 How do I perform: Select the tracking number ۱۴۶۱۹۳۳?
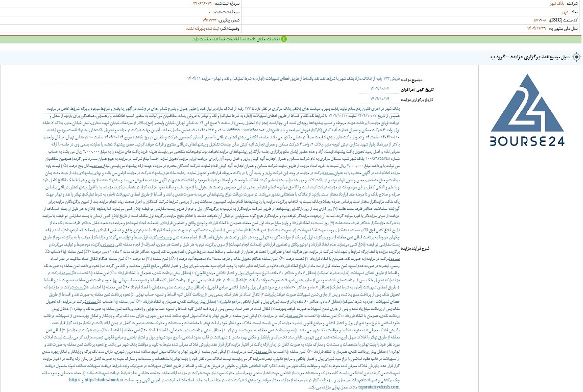[210, 20]
